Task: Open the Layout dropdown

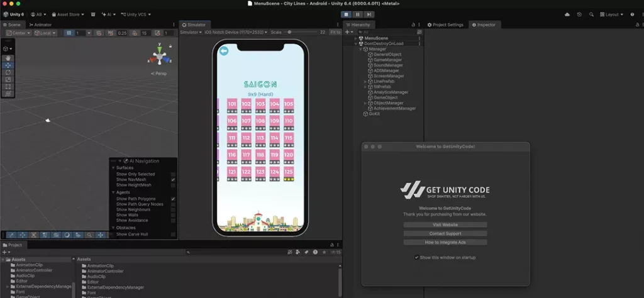Action: [x=611, y=14]
